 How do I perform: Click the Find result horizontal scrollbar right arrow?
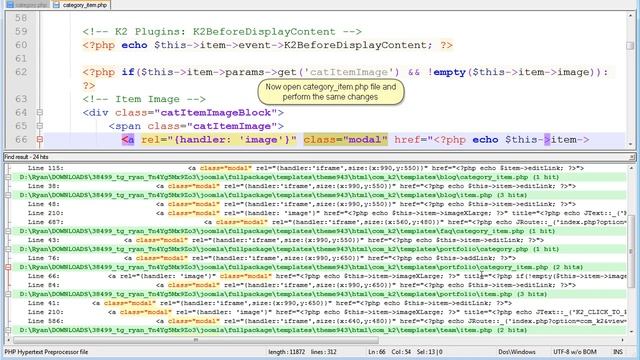(x=623, y=340)
